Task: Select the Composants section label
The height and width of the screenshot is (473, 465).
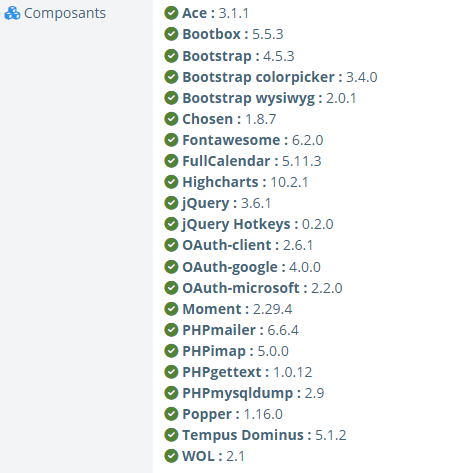Action: tap(65, 13)
